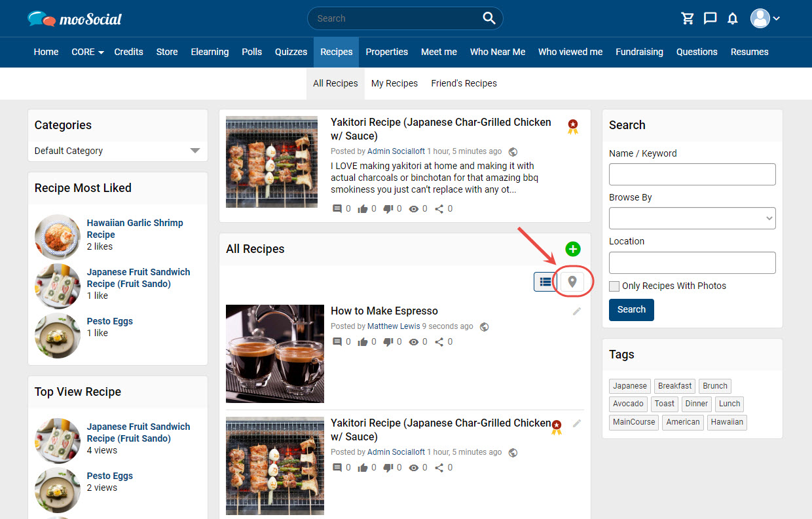The image size is (812, 519).
Task: Like the featured Yakitori recipe at top
Action: pyautogui.click(x=363, y=209)
